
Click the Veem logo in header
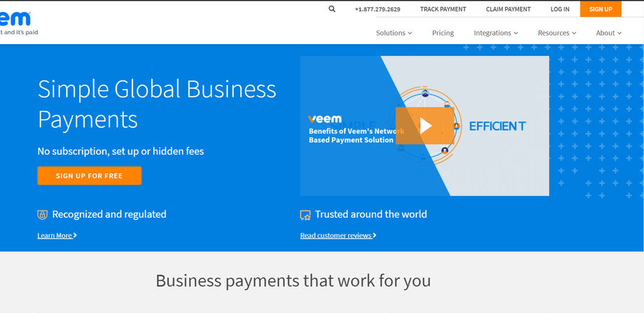tap(15, 18)
